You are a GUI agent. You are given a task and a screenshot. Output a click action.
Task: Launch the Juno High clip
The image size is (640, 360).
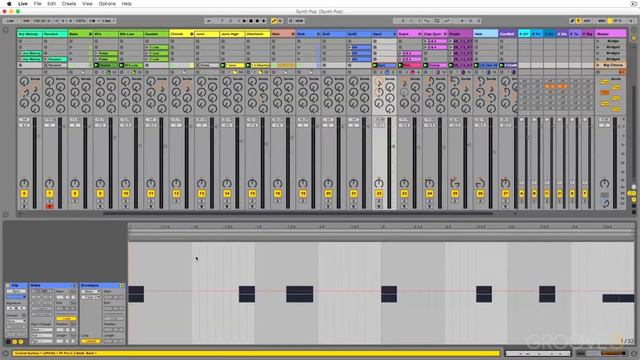(223, 65)
